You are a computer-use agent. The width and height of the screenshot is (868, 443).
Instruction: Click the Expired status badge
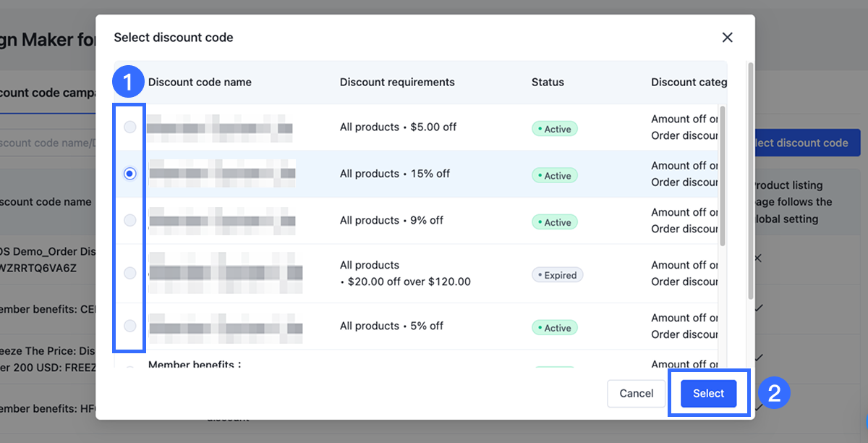click(x=558, y=275)
